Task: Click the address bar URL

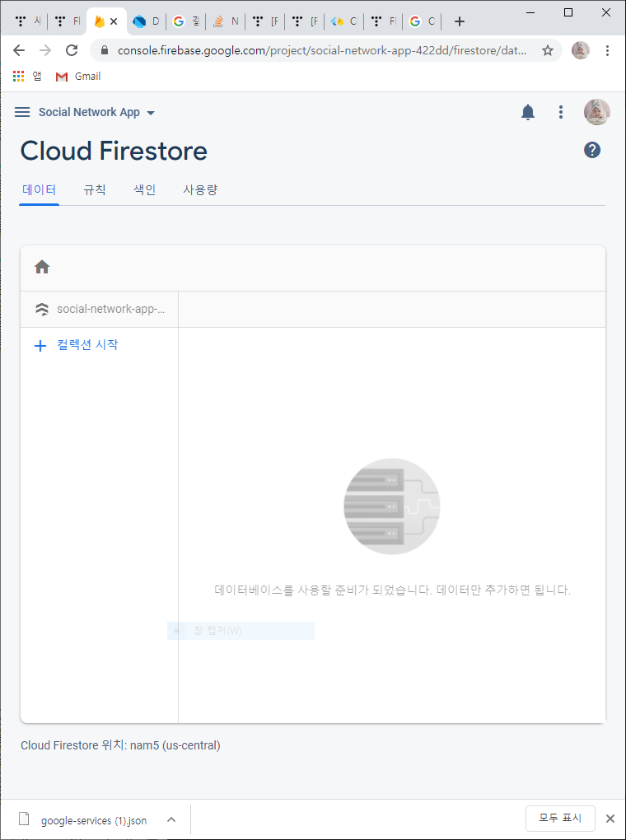Action: click(x=322, y=50)
